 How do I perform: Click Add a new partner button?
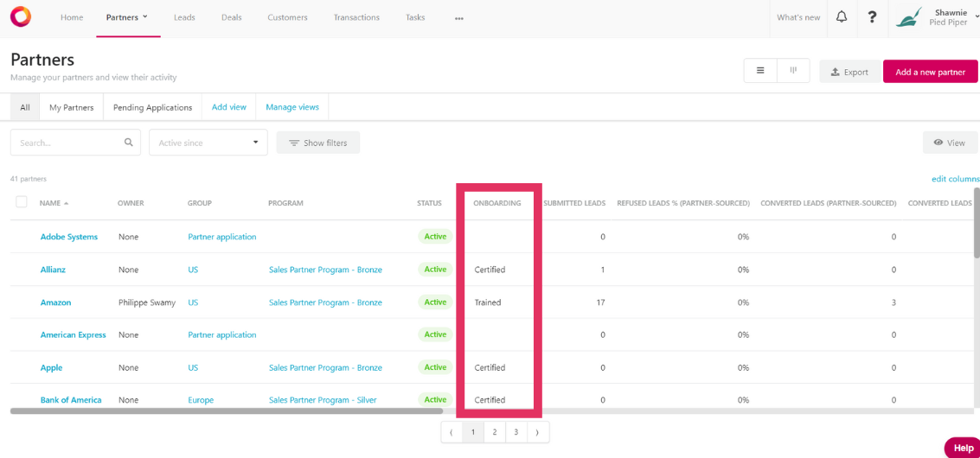(x=930, y=72)
